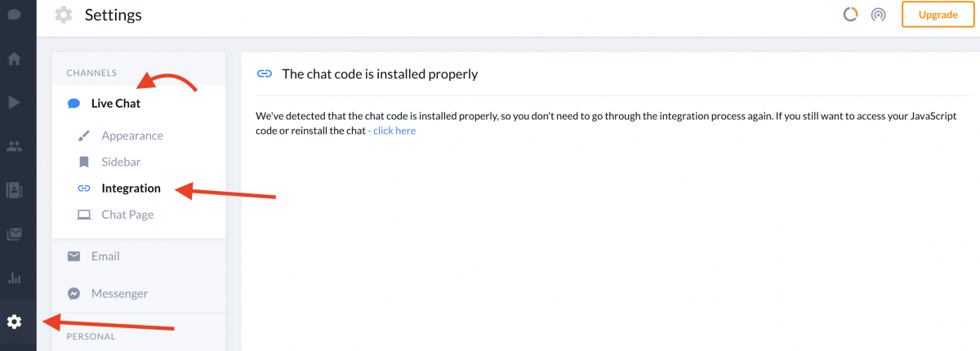Open the tickets inbox icon in sidebar

(14, 234)
